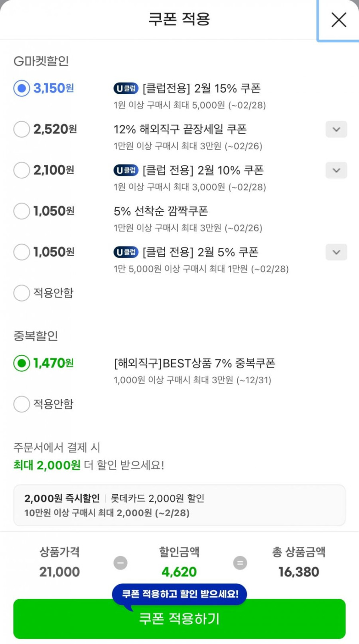Expand the 12% 해외직구 끝장세일 coupon details
The width and height of the screenshot is (359, 644).
(x=336, y=129)
